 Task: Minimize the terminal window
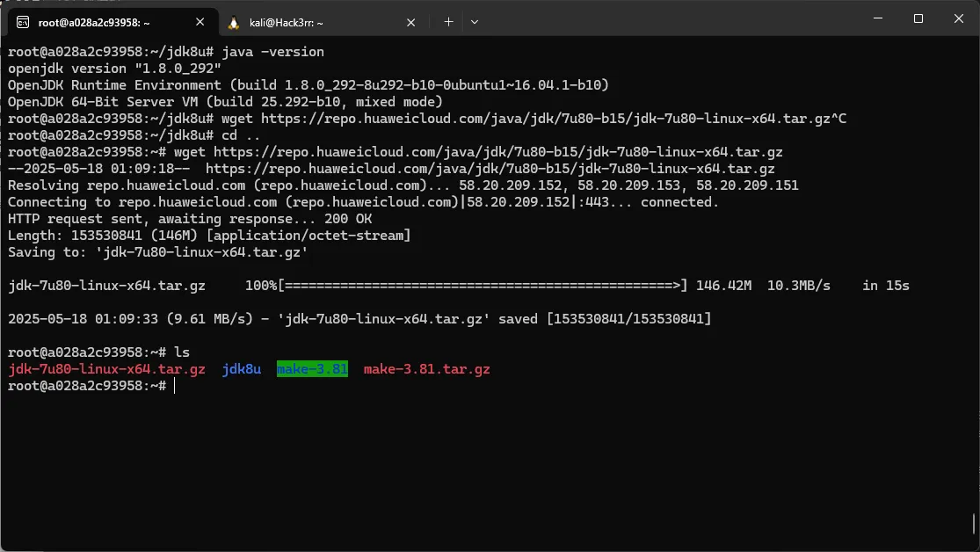878,18
